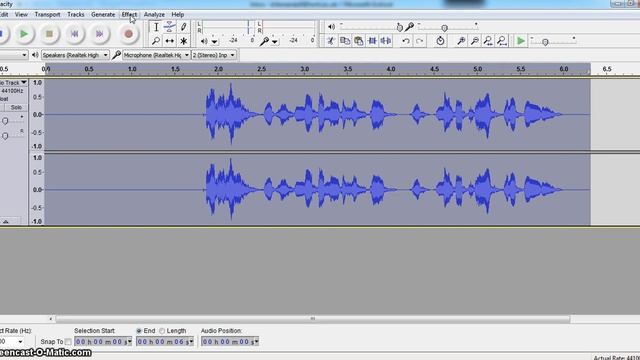
Task: Open the Analyze menu
Action: point(154,14)
